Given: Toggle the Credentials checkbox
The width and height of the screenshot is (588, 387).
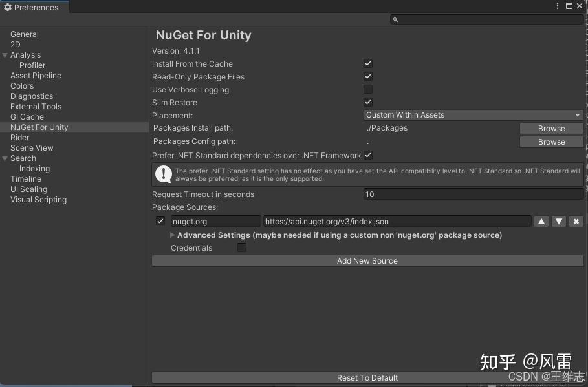Looking at the screenshot, I should pos(241,247).
